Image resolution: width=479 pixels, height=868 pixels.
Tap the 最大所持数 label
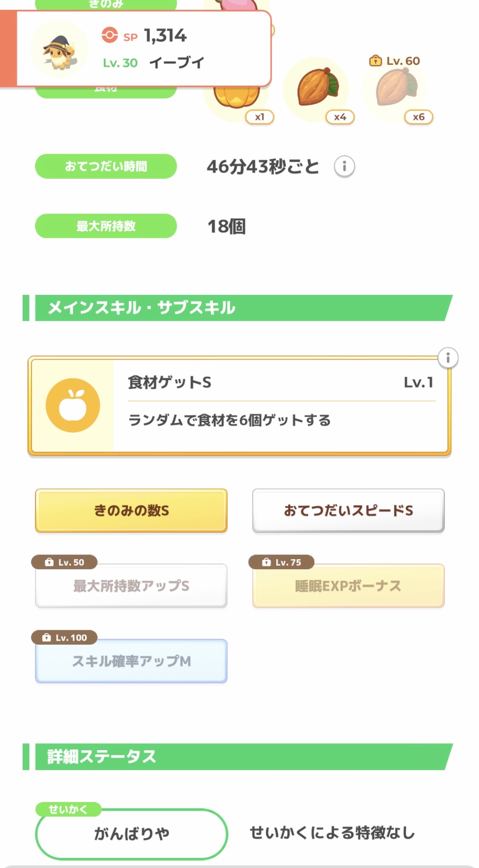(106, 226)
